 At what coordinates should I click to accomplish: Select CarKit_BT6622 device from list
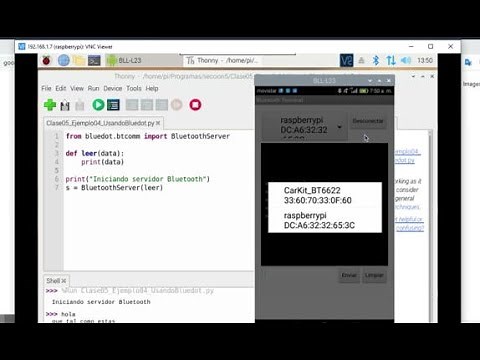point(325,195)
